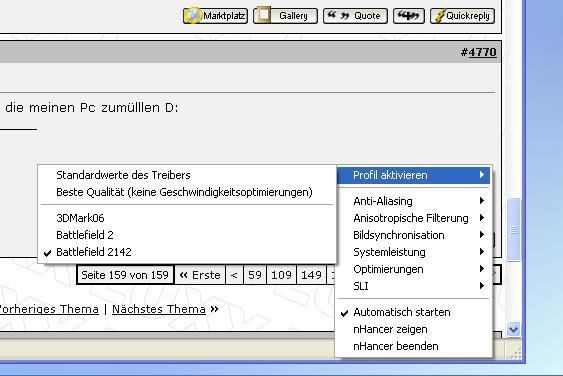This screenshot has height=376, width=563.
Task: Open the Profil aktivieren submenu
Action: [x=413, y=175]
